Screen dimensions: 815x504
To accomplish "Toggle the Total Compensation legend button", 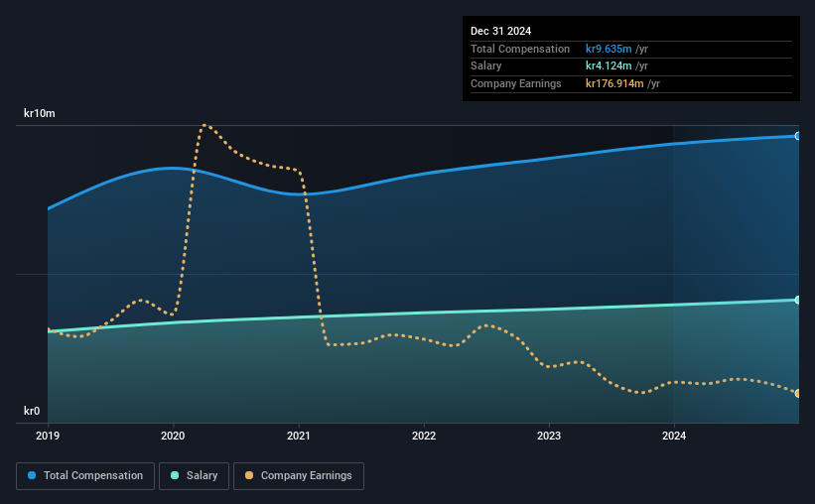I will [x=85, y=476].
